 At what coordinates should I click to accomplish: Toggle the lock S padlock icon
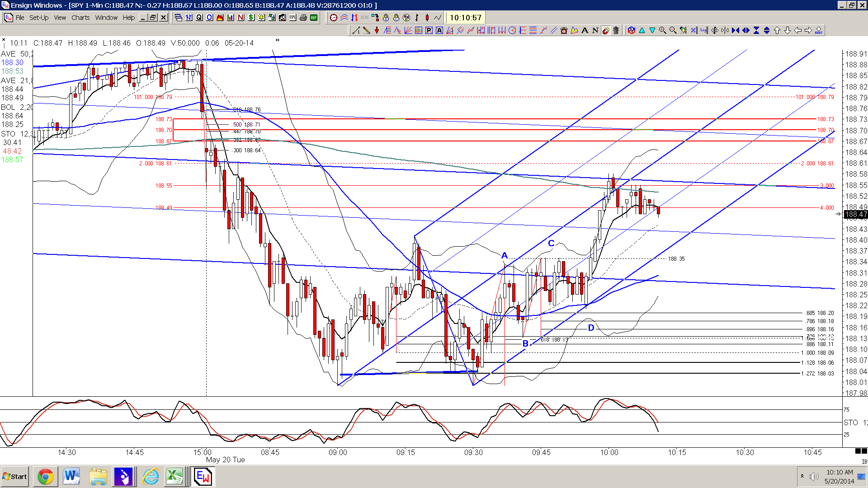pos(386,18)
